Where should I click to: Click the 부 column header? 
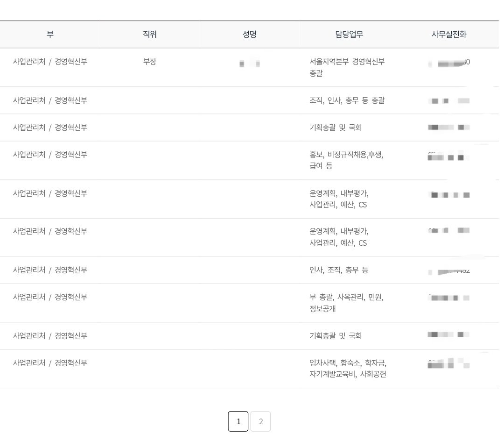click(x=49, y=34)
